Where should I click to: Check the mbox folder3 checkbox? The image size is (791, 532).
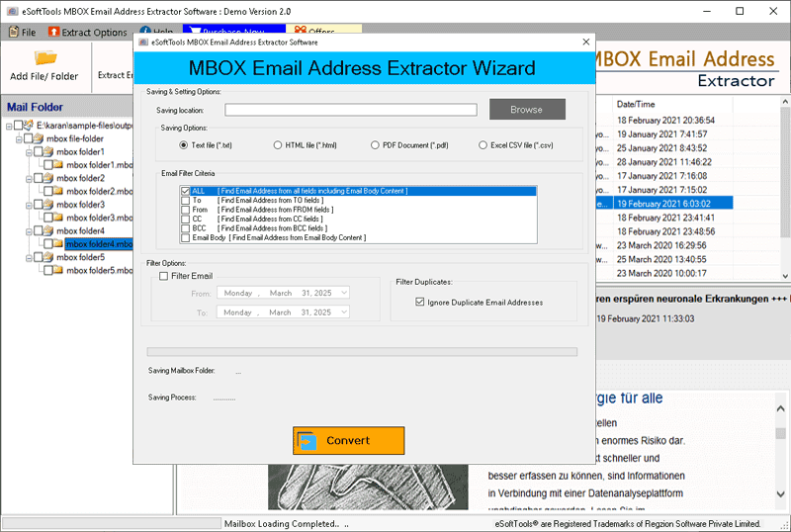pos(39,205)
